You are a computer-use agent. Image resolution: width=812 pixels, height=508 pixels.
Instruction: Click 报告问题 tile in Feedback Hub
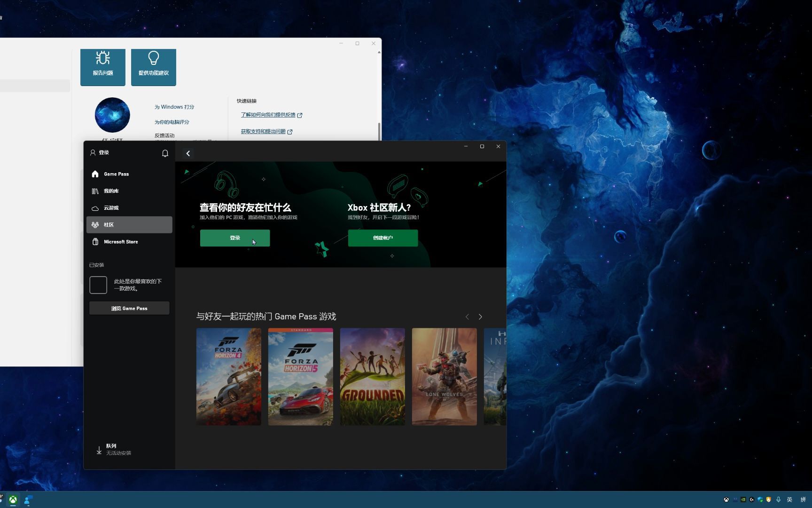coord(103,67)
